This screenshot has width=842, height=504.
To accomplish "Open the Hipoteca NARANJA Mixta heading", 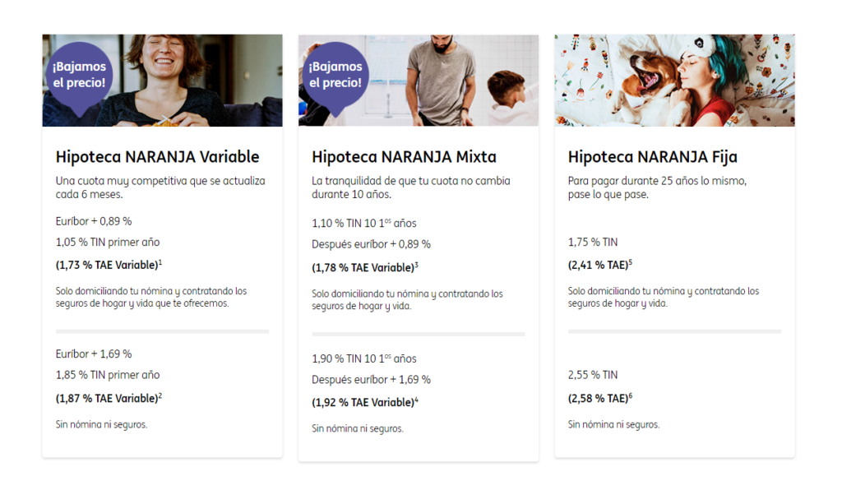I will (x=404, y=157).
